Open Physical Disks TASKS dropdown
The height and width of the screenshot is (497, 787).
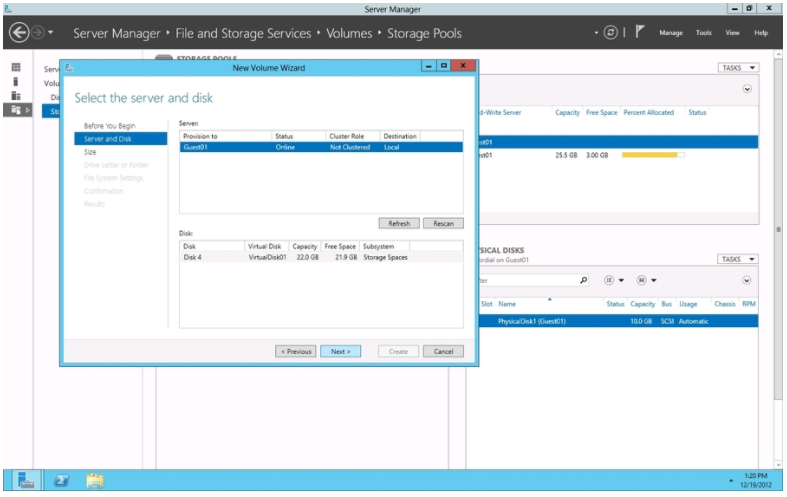(x=738, y=260)
